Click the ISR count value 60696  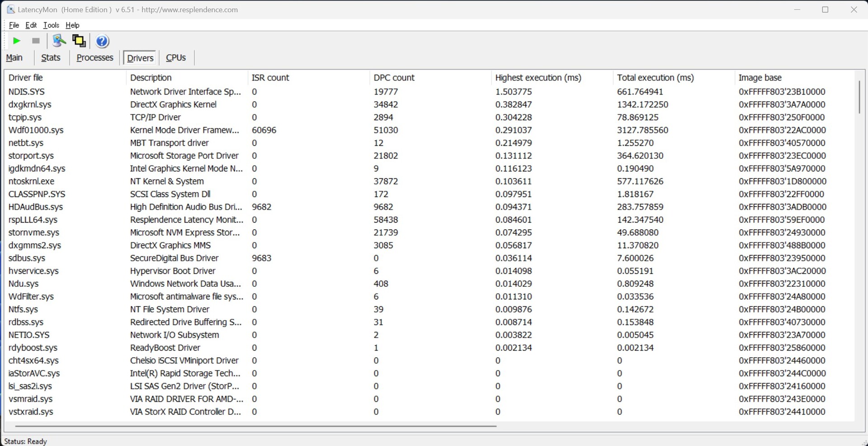264,130
